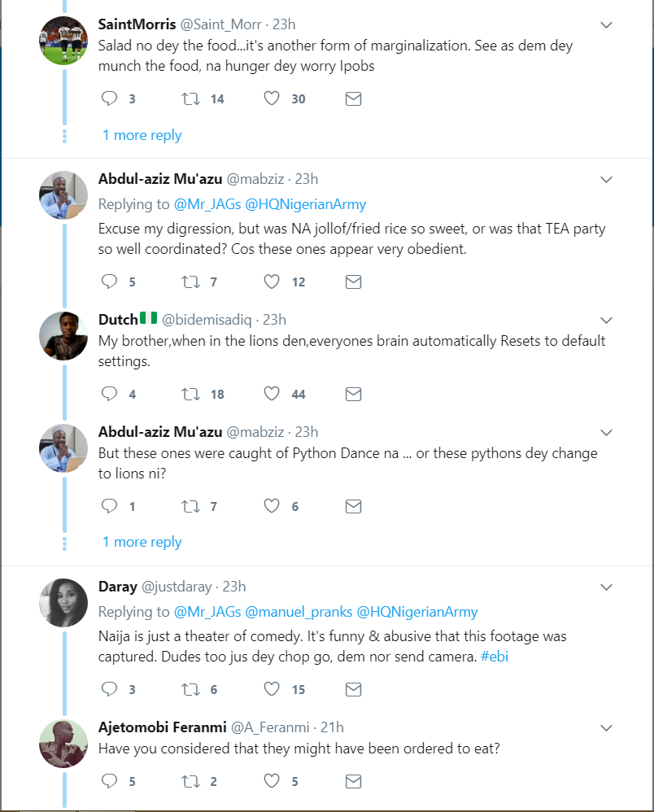654x812 pixels.
Task: Open @manuel_pranks mention in Daray's reply
Action: (297, 612)
